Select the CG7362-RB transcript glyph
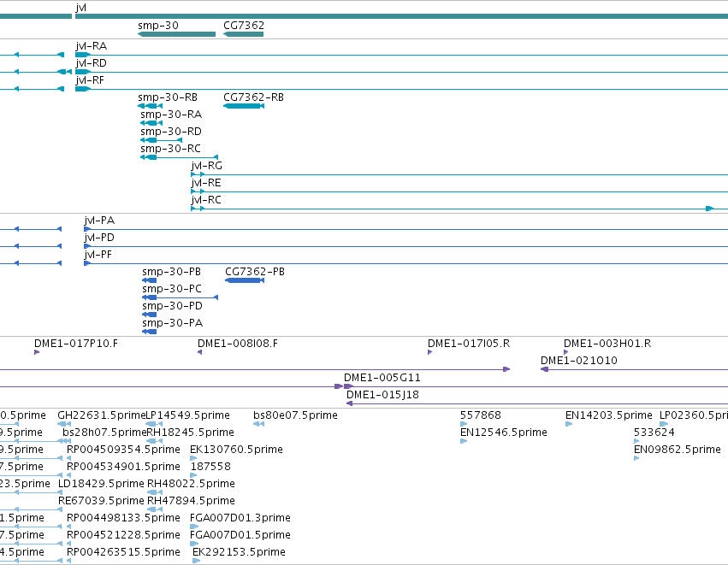Screen dimensions: 728x565 pyautogui.click(x=244, y=106)
